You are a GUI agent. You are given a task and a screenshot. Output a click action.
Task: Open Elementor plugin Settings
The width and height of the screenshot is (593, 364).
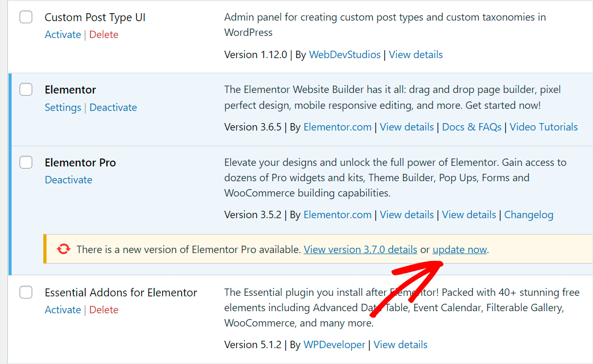63,107
